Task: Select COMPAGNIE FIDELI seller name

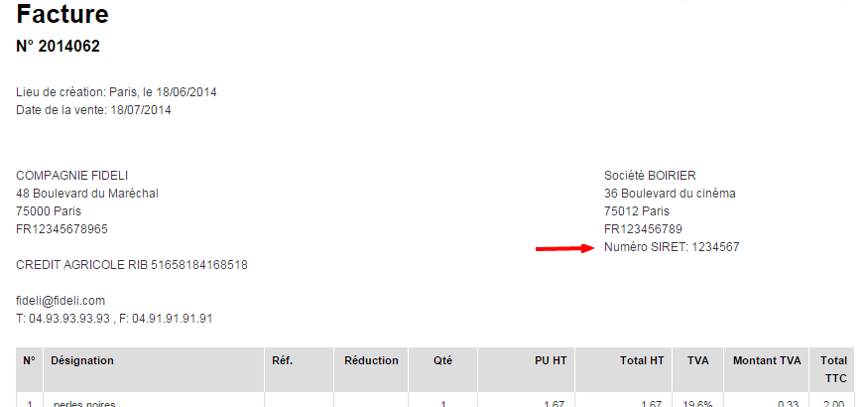Action: (x=72, y=176)
